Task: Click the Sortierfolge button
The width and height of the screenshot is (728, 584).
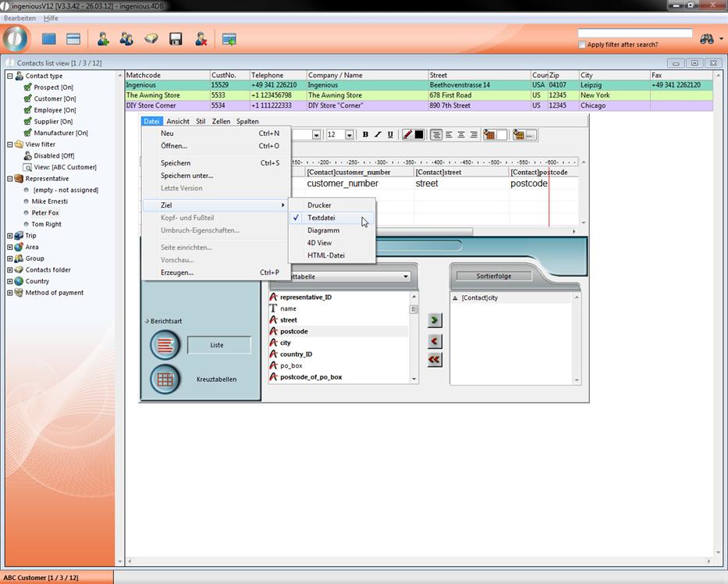Action: [493, 276]
